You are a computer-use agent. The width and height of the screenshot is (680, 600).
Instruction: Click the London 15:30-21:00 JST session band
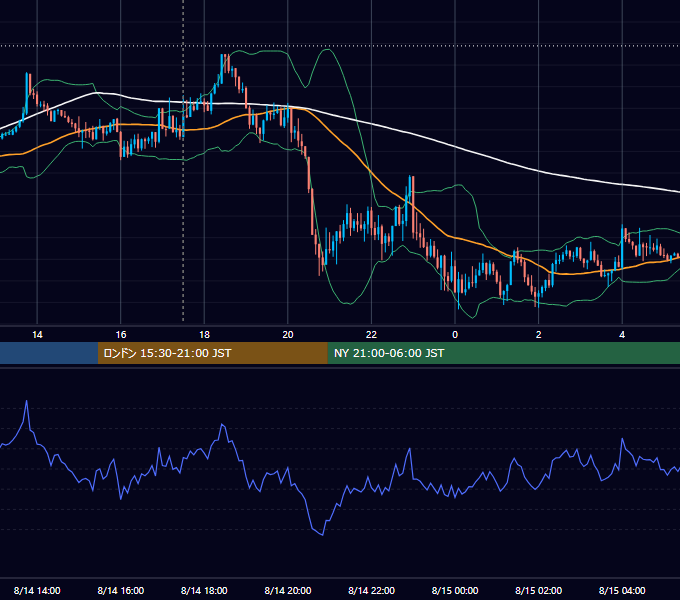tap(212, 353)
